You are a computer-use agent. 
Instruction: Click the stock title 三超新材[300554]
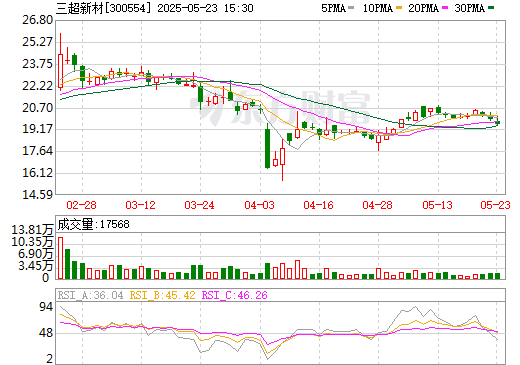pos(103,8)
